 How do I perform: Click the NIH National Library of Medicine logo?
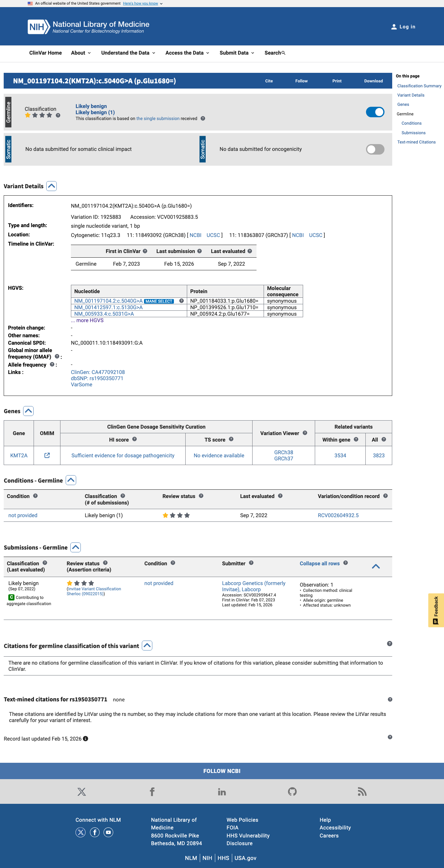tap(88, 27)
